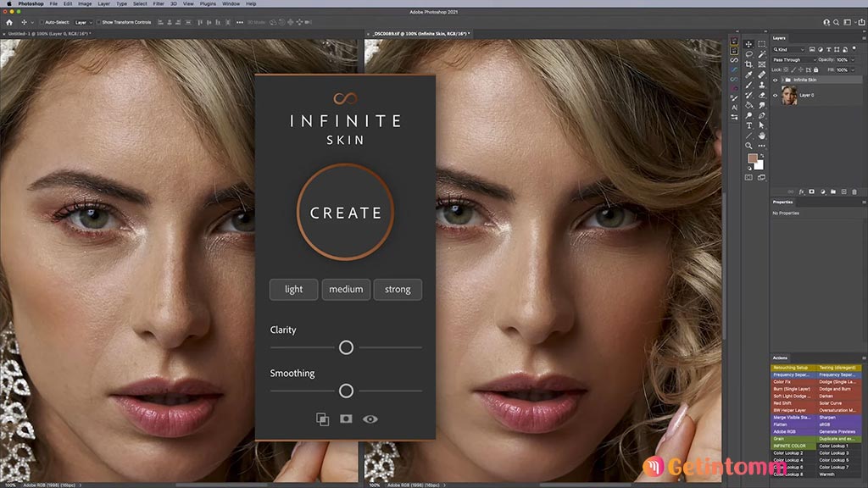This screenshot has height=488, width=868.
Task: Run the Dodge and Burn action
Action: click(838, 389)
